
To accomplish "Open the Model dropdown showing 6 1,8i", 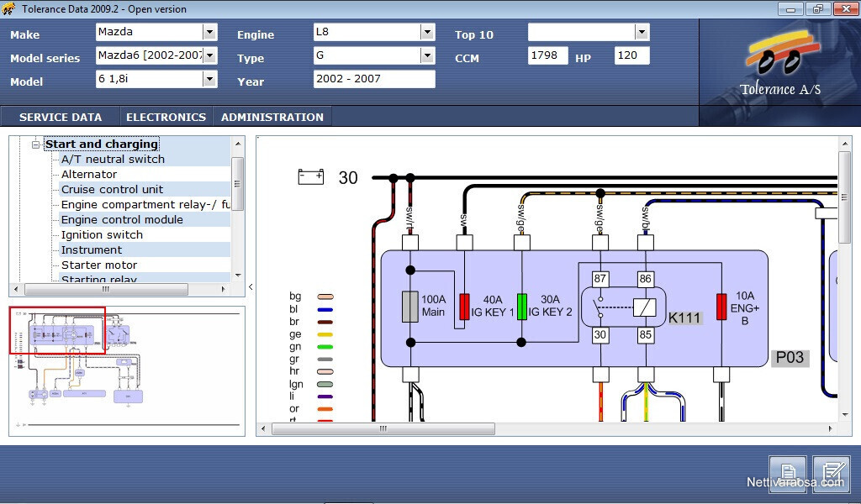I will coord(209,80).
